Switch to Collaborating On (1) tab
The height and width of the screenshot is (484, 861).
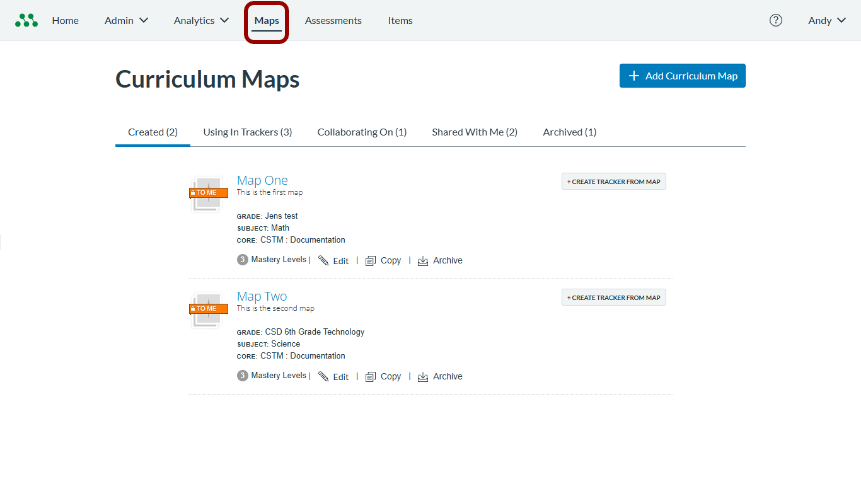coord(362,132)
